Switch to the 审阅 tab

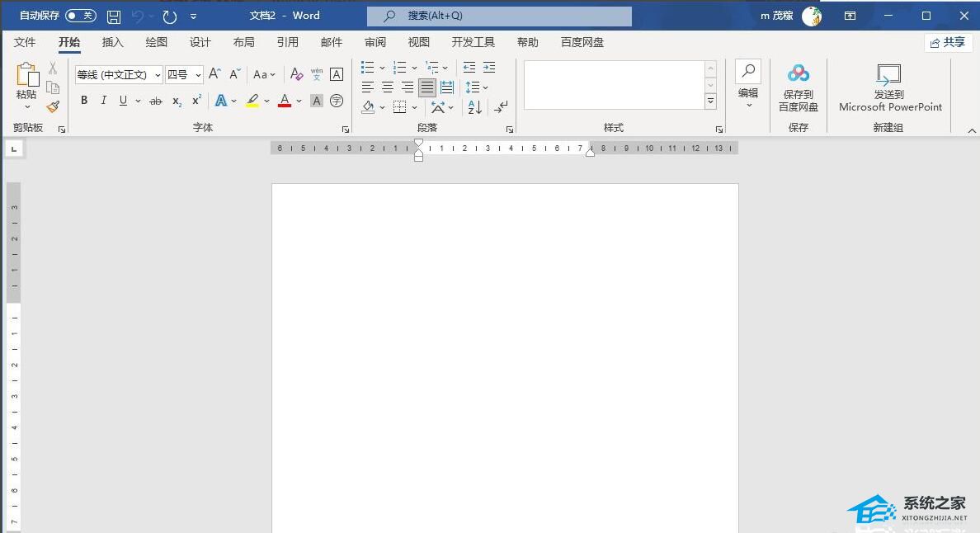(375, 42)
